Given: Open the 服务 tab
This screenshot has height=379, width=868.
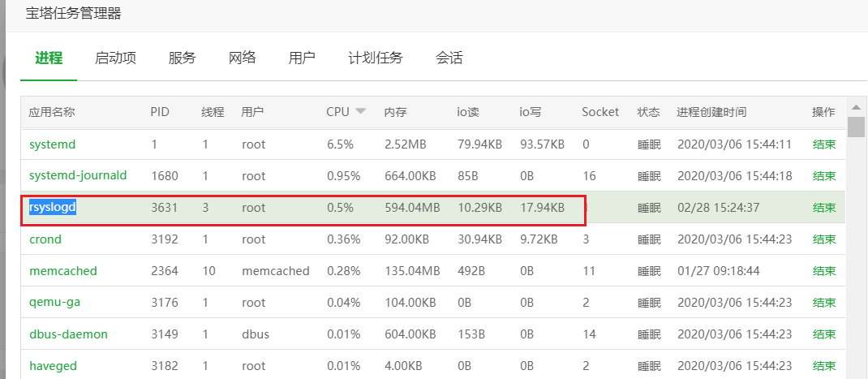Looking at the screenshot, I should click(183, 58).
